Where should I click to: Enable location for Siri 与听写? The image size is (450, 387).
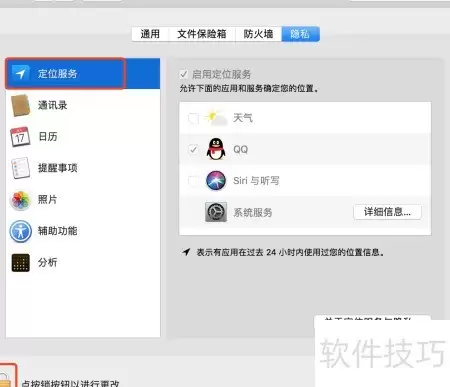[193, 181]
